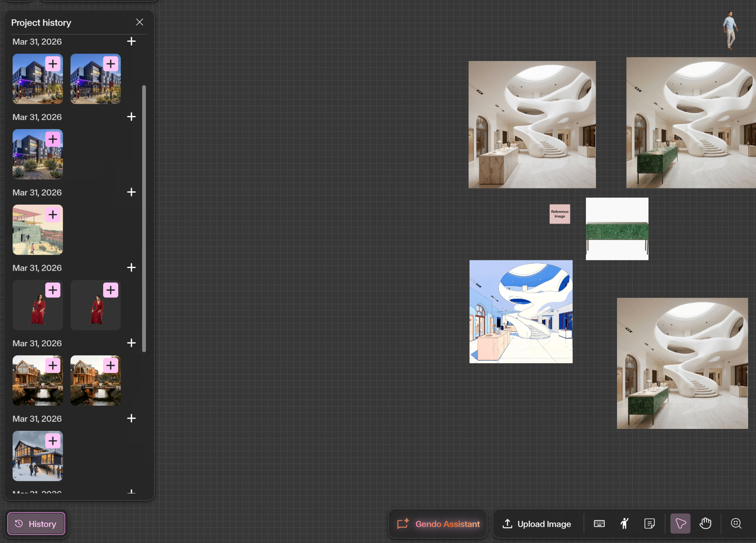Add second lakeside cabin image to canvas
This screenshot has width=756, height=543.
[111, 366]
